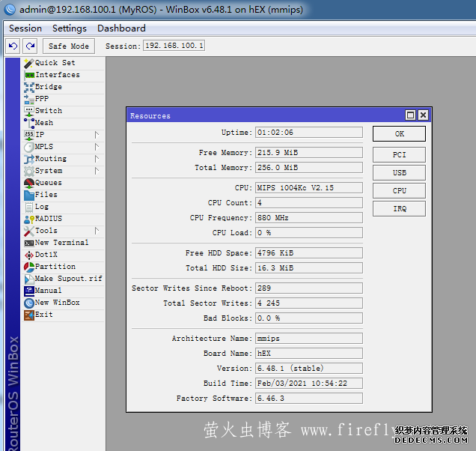Open Quick Set wand icon

29,63
